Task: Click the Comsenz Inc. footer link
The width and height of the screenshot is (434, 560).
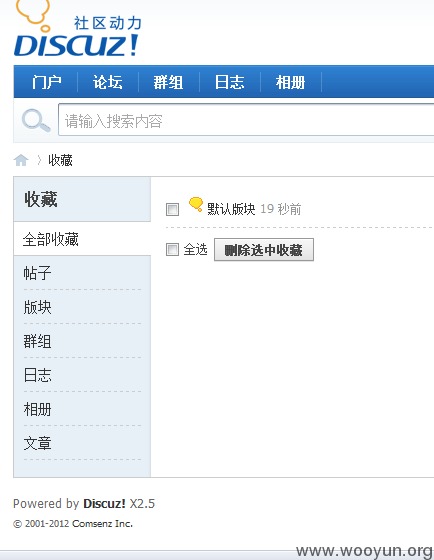Action: (x=103, y=524)
